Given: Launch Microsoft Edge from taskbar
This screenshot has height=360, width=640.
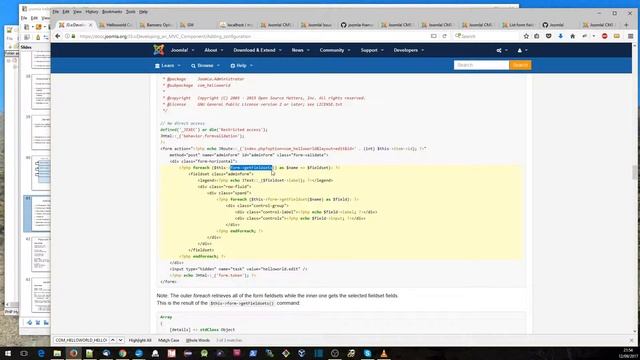Looking at the screenshot, I should (41, 353).
